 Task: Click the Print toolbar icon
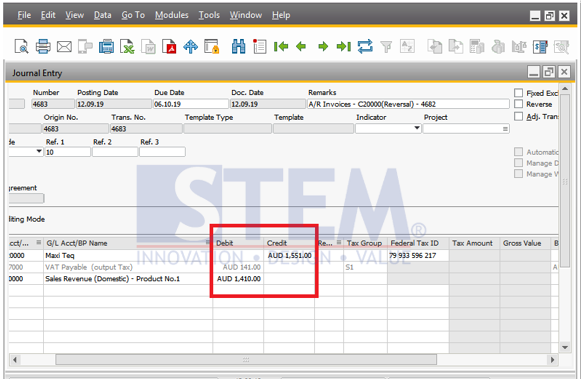(x=43, y=47)
